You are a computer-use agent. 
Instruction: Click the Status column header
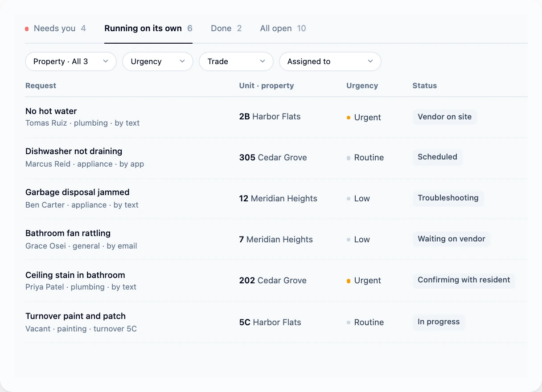(x=424, y=86)
